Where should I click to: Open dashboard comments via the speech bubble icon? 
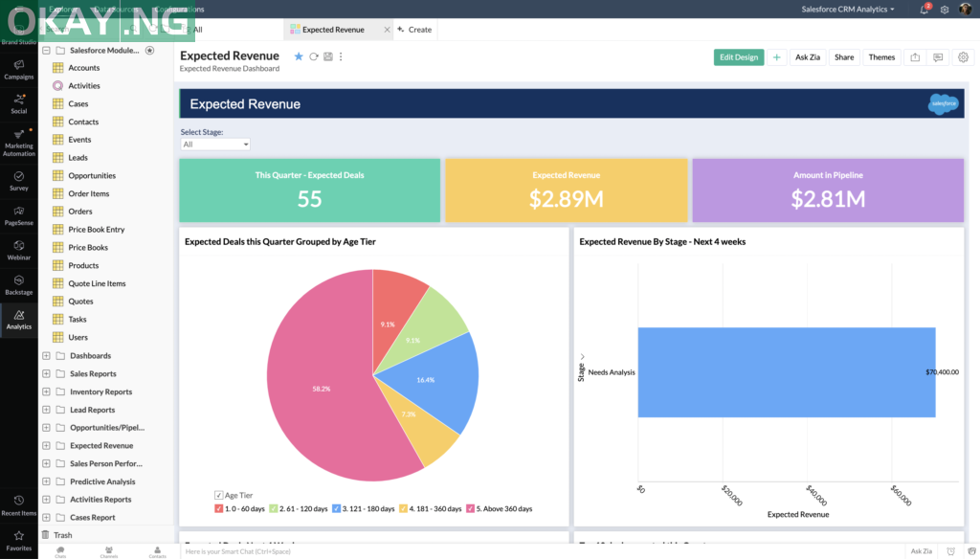click(x=938, y=57)
